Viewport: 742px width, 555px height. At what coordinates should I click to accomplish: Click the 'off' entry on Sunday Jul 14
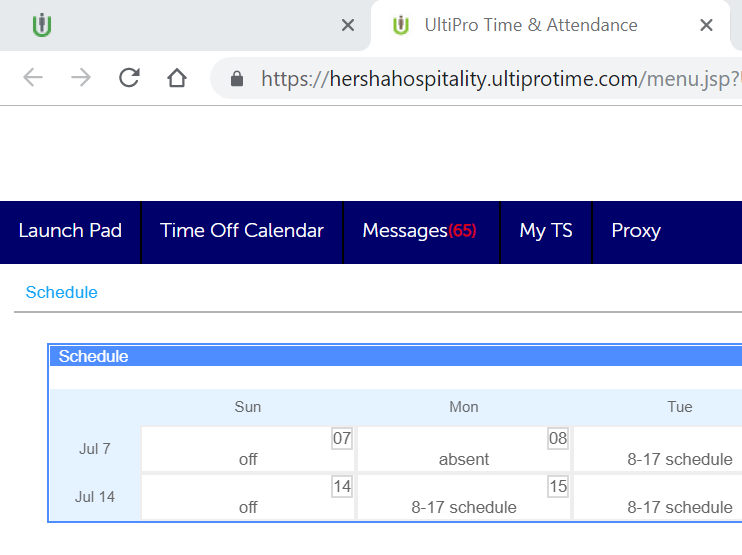tap(248, 508)
